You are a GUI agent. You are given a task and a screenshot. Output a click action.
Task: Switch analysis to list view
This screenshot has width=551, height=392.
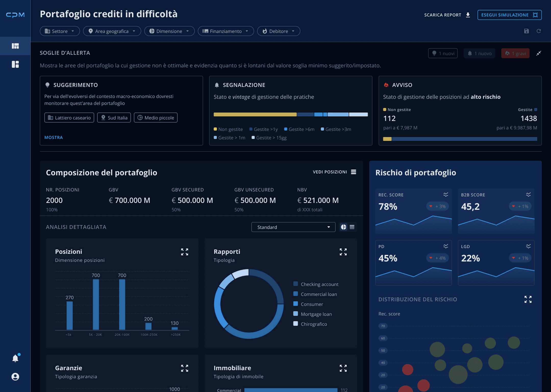(x=352, y=227)
